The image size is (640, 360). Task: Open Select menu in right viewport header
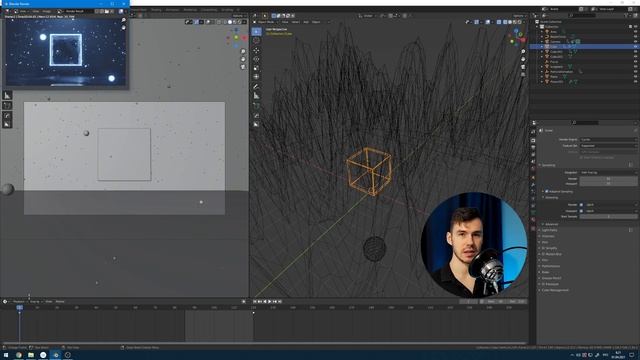pos(296,22)
